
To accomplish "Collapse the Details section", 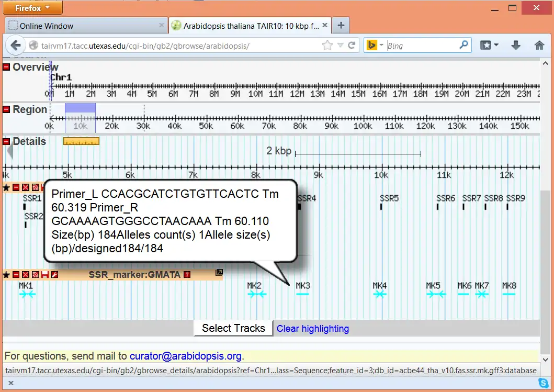I will pyautogui.click(x=7, y=141).
